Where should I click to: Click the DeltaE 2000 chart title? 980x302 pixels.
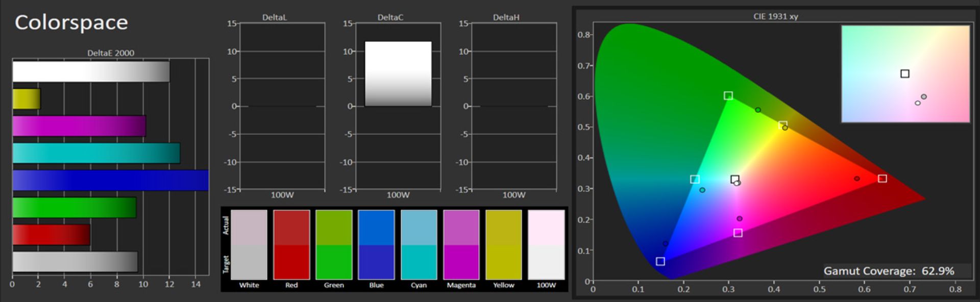click(x=111, y=53)
